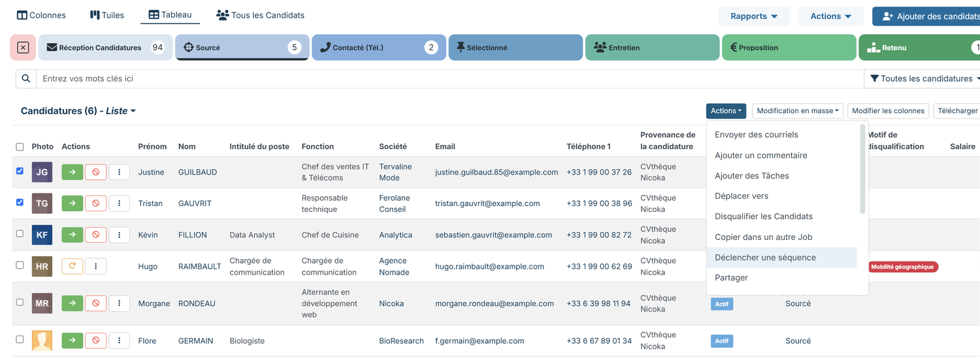Click the Actions menu scrollbar

862,169
